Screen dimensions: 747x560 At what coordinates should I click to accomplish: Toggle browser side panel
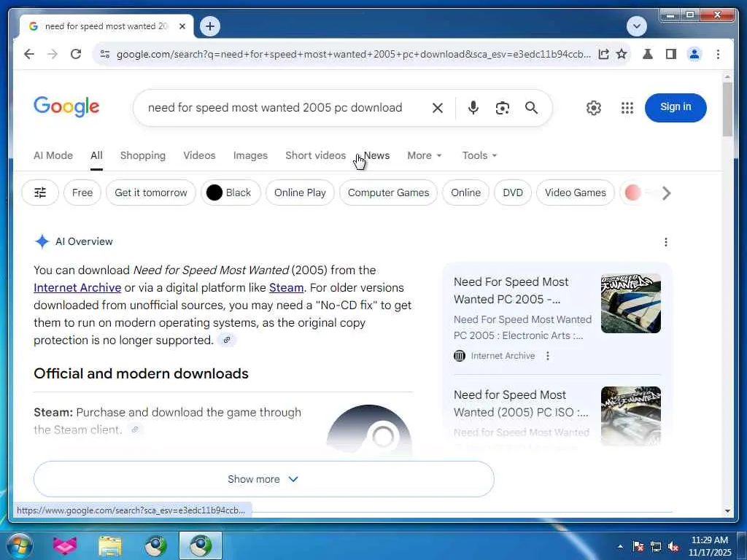pos(671,54)
